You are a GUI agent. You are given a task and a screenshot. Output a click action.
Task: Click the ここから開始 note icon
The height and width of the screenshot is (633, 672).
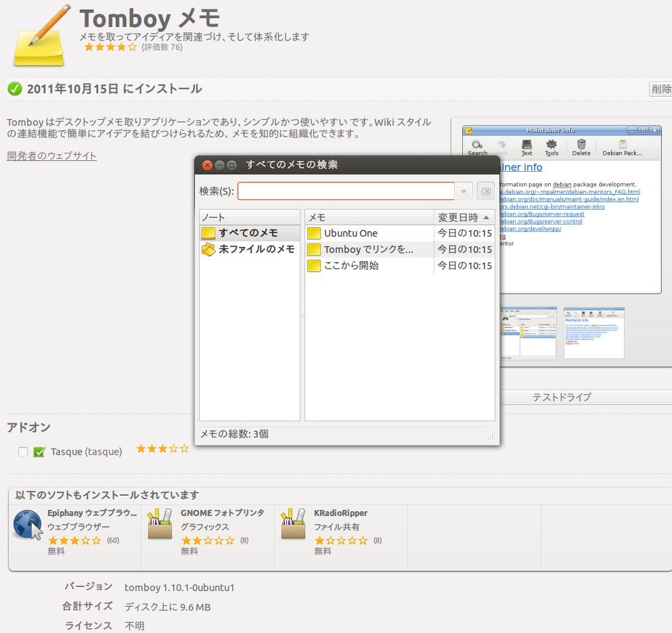[314, 266]
